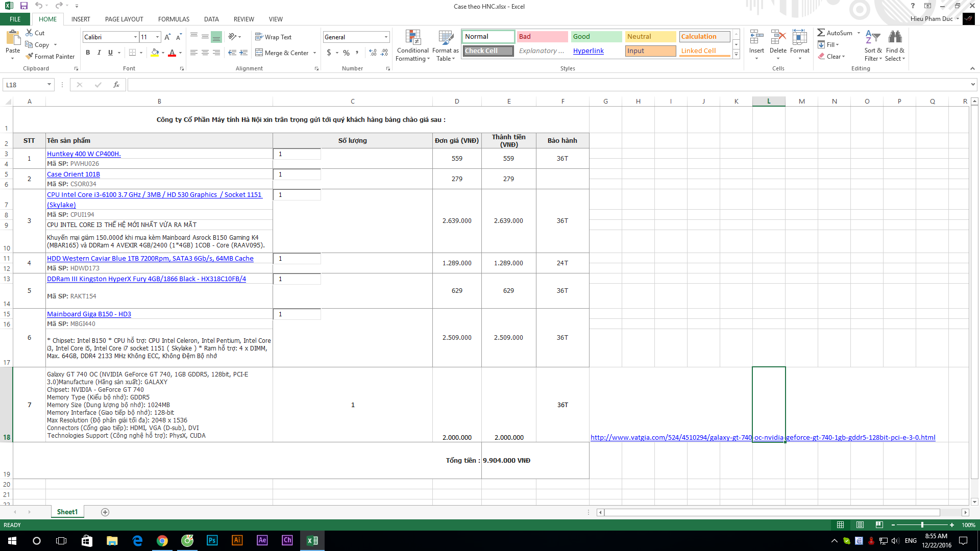
Task: Click the AutoSum sigma icon
Action: (821, 33)
